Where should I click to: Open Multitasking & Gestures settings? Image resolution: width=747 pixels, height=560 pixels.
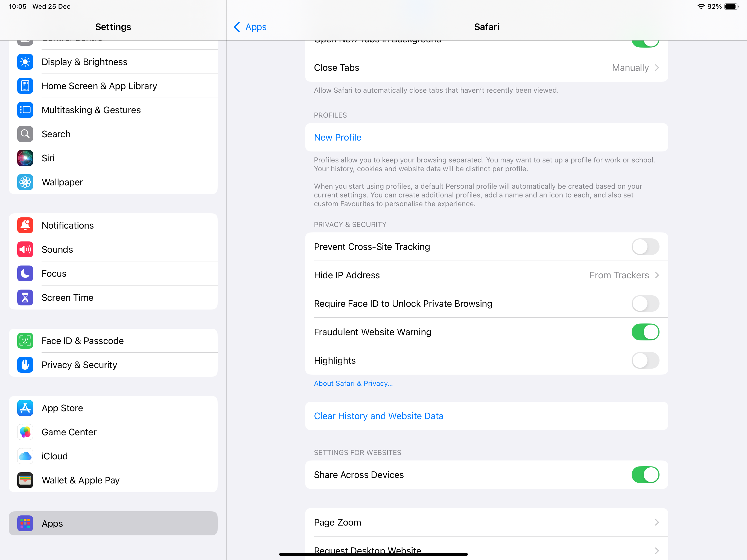pyautogui.click(x=113, y=110)
